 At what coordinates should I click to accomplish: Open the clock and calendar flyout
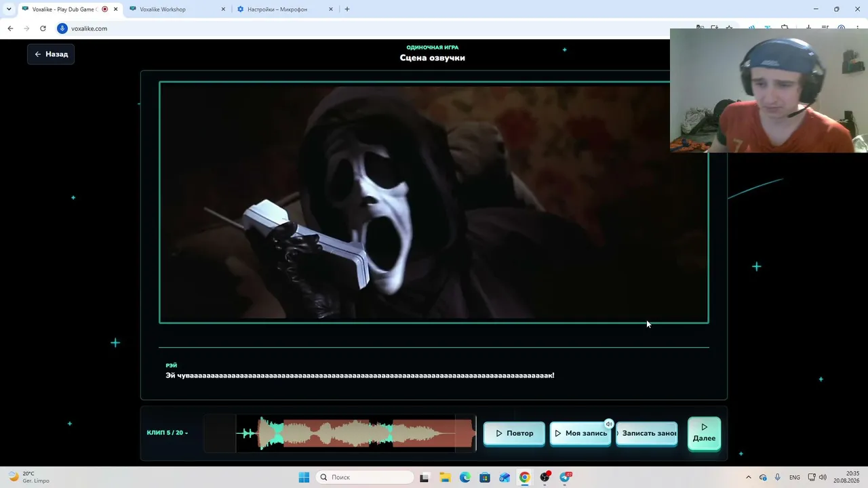click(x=846, y=477)
